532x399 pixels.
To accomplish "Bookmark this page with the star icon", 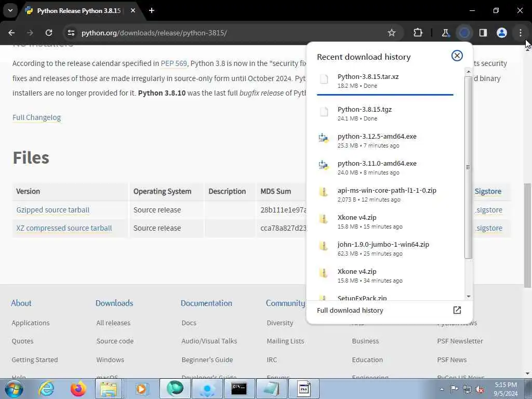I will point(392,33).
